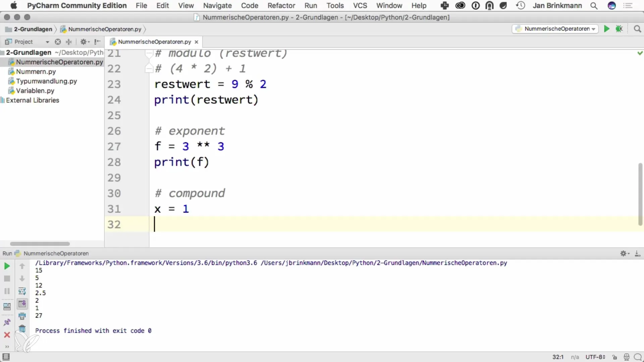Image resolution: width=644 pixels, height=362 pixels.
Task: Click restore layout icon in Run panel
Action: click(x=7, y=306)
